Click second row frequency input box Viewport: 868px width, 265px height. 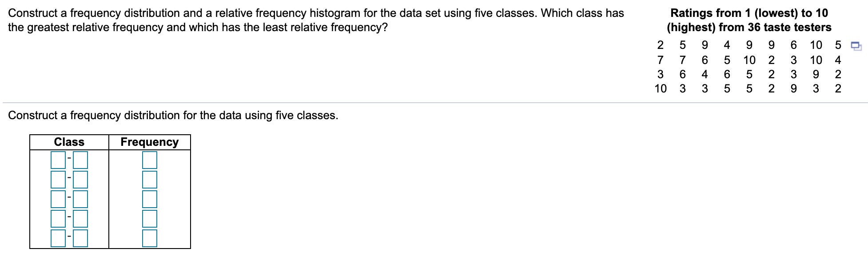[x=150, y=180]
